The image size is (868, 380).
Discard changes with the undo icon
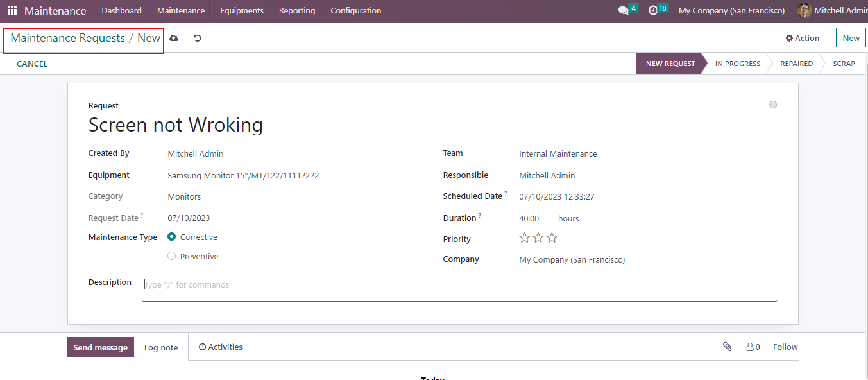[198, 39]
